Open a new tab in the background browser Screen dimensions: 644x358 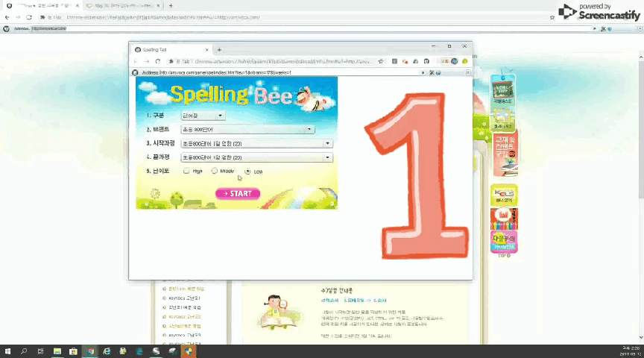click(171, 6)
